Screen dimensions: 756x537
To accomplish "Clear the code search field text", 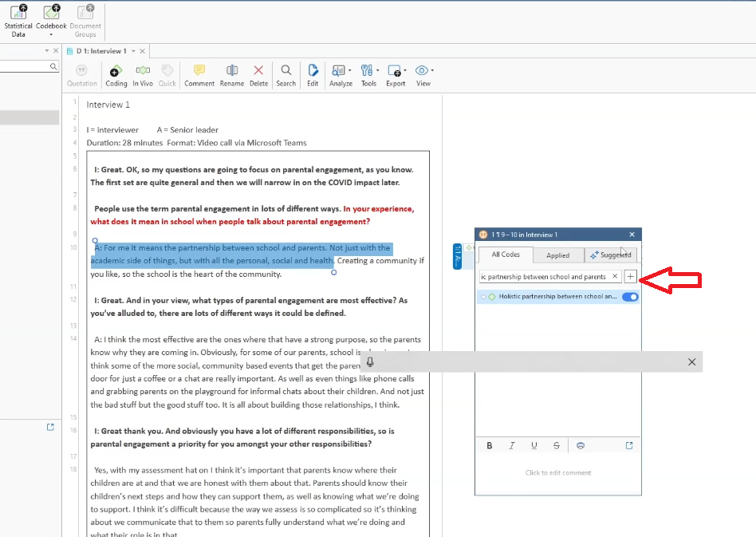I will tap(615, 277).
